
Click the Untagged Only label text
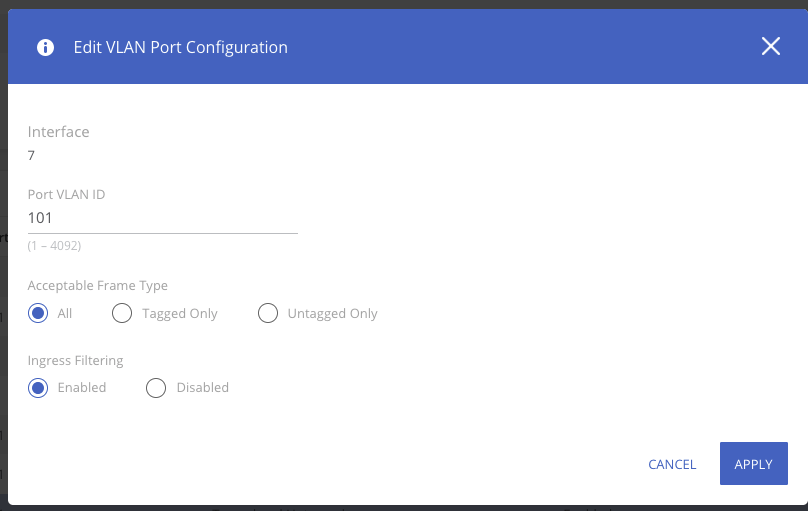tap(332, 314)
